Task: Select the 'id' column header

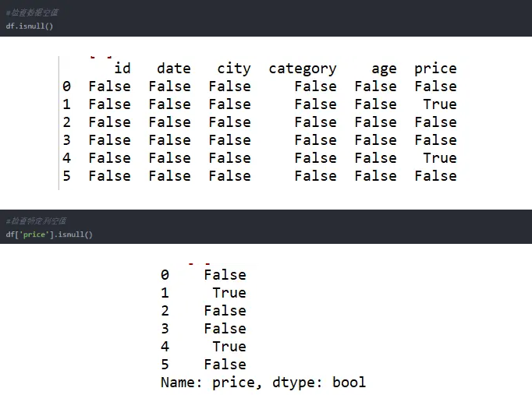Action: pos(122,68)
